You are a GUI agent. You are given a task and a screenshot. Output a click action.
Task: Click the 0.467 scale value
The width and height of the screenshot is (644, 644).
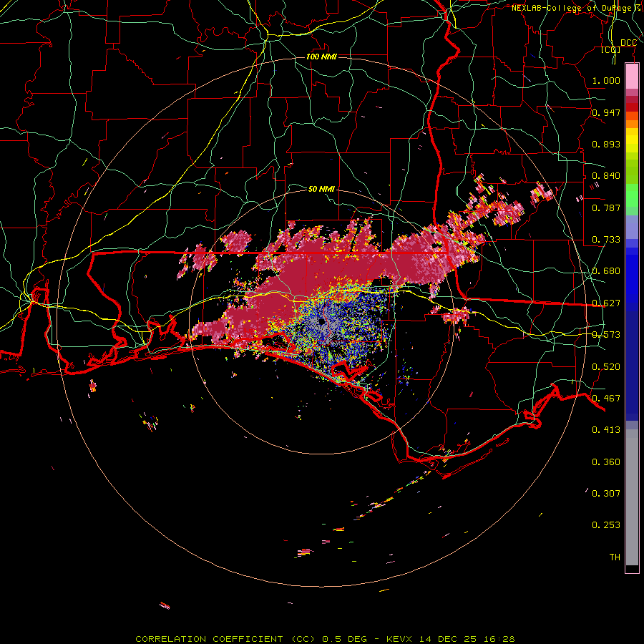coord(606,399)
